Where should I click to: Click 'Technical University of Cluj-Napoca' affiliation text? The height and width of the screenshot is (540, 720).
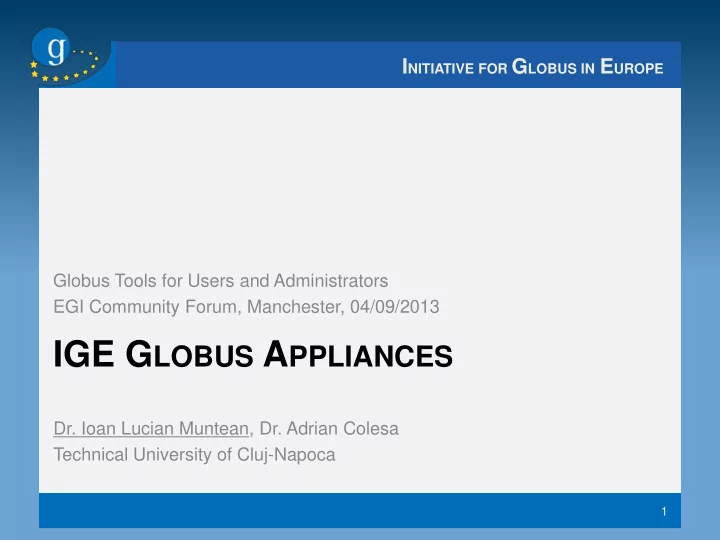pos(194,455)
